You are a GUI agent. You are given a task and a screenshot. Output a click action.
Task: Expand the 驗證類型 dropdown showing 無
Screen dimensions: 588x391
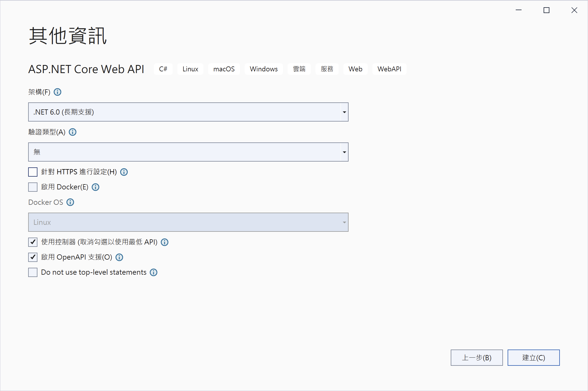[188, 152]
